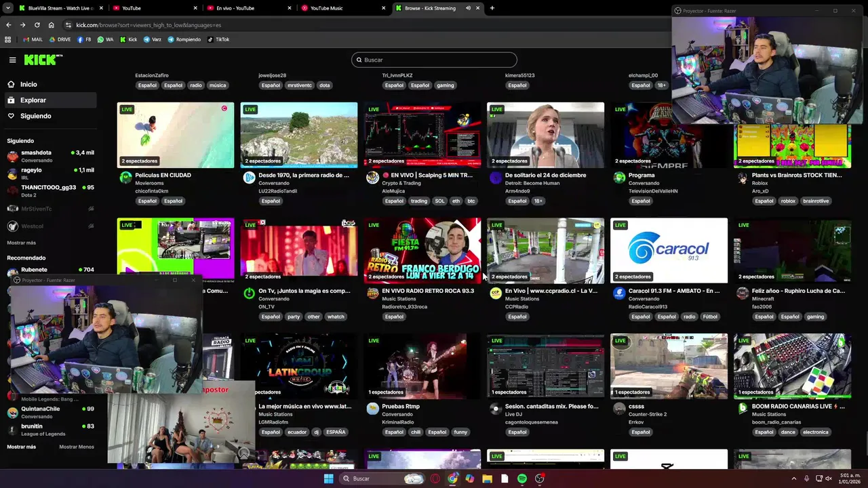Switch to the YouTube Music tab

344,8
